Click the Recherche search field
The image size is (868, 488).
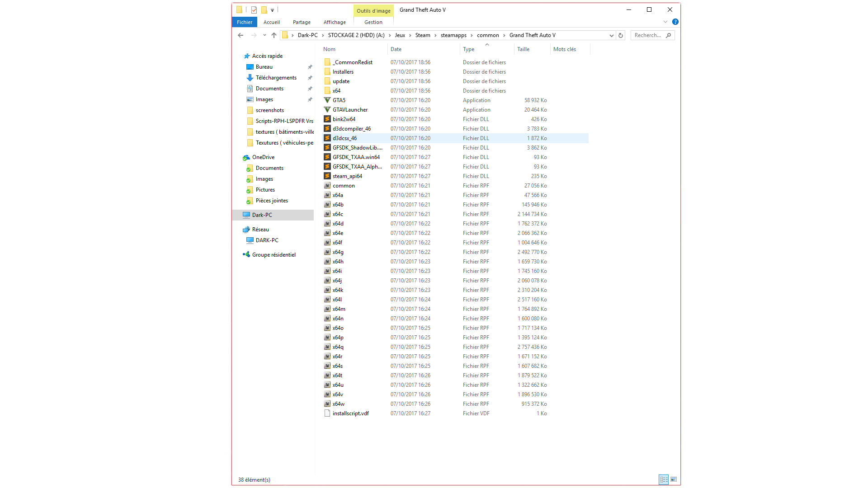647,35
